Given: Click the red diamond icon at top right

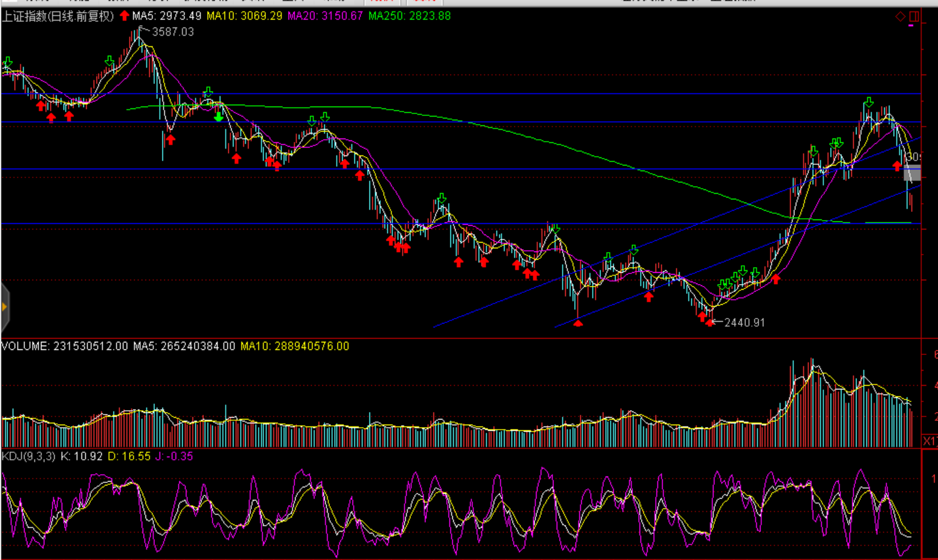Looking at the screenshot, I should pyautogui.click(x=900, y=16).
